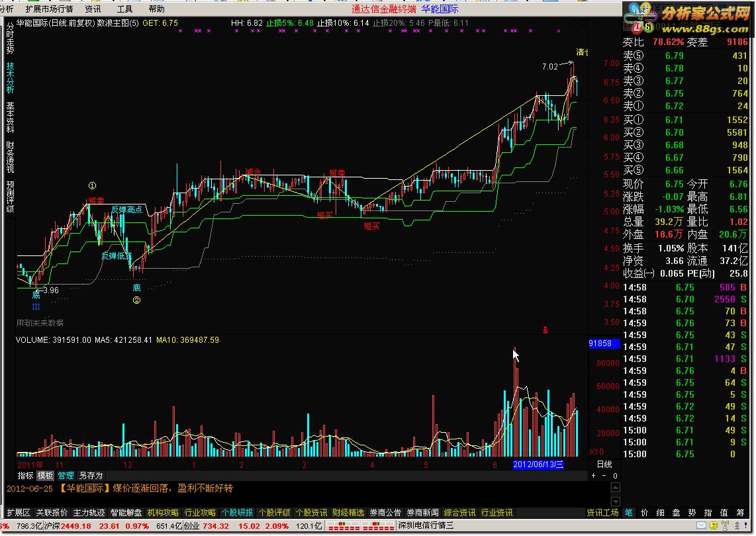756x536 pixels.
Task: Select the 价 tab in quote panel
Action: [645, 513]
